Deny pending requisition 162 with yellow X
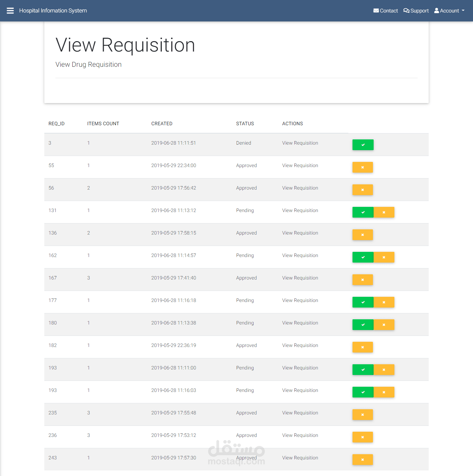Screen dimensions: 473x476 tap(384, 257)
